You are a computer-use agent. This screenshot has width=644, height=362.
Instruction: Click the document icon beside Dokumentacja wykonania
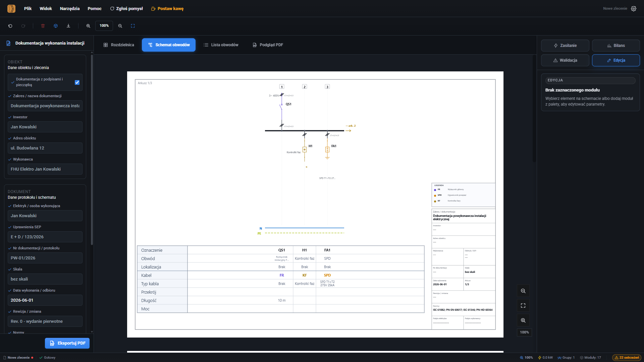(x=8, y=43)
